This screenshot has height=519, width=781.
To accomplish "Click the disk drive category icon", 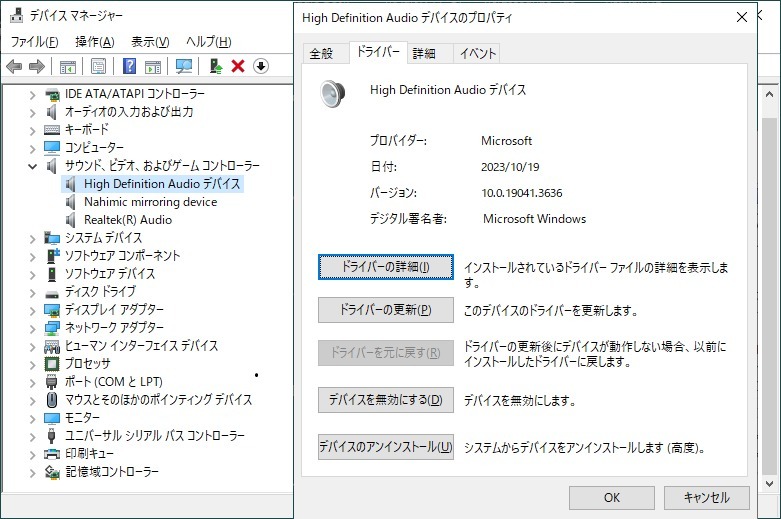I will coord(52,294).
